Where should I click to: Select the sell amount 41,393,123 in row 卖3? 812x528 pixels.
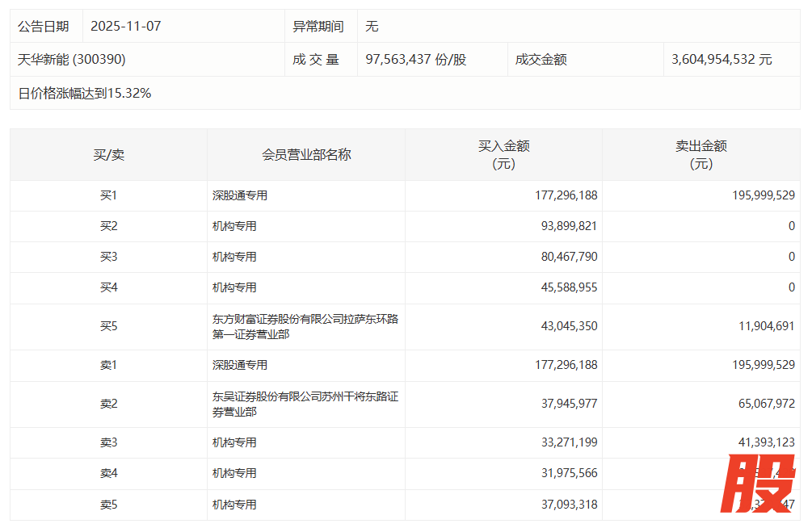[x=756, y=442]
